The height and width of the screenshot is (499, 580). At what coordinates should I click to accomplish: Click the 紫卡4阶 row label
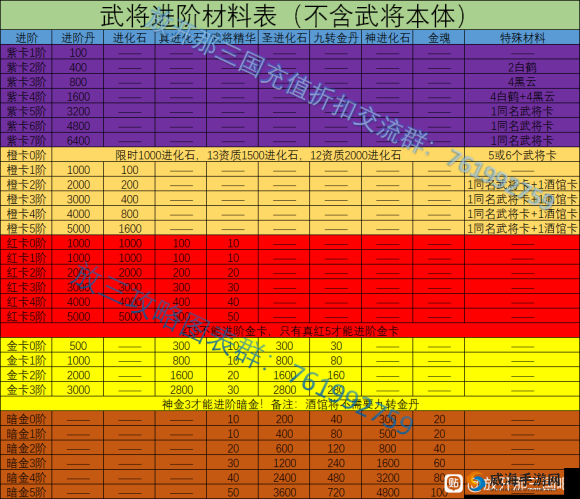click(26, 97)
